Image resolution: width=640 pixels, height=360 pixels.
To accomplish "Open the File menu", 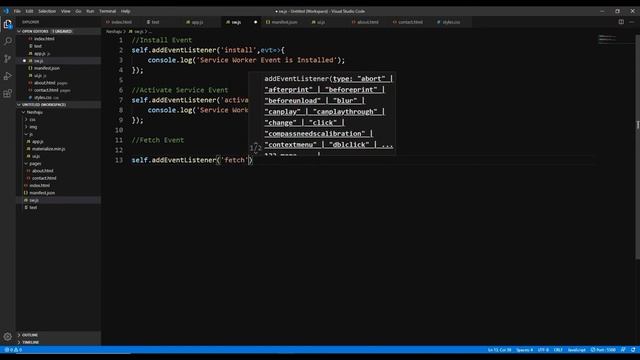I will (x=17, y=11).
